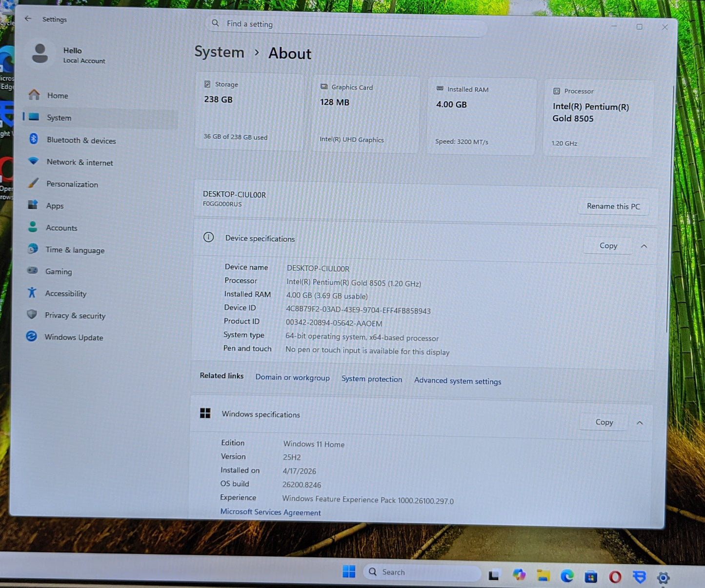The width and height of the screenshot is (705, 588).
Task: Click the Personalization brush icon
Action: [x=33, y=183]
